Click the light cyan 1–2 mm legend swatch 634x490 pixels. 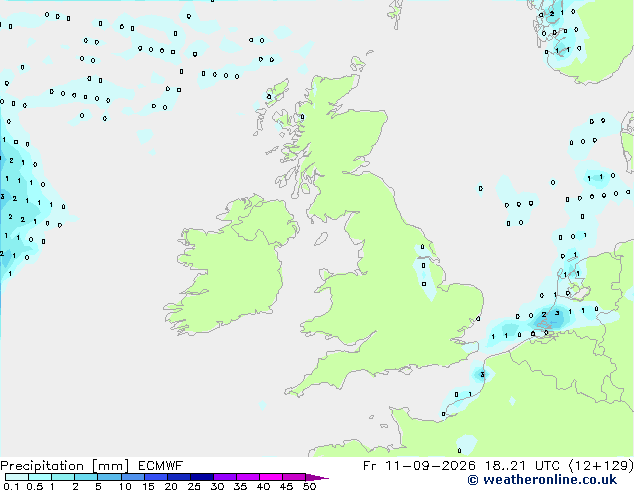click(x=63, y=477)
